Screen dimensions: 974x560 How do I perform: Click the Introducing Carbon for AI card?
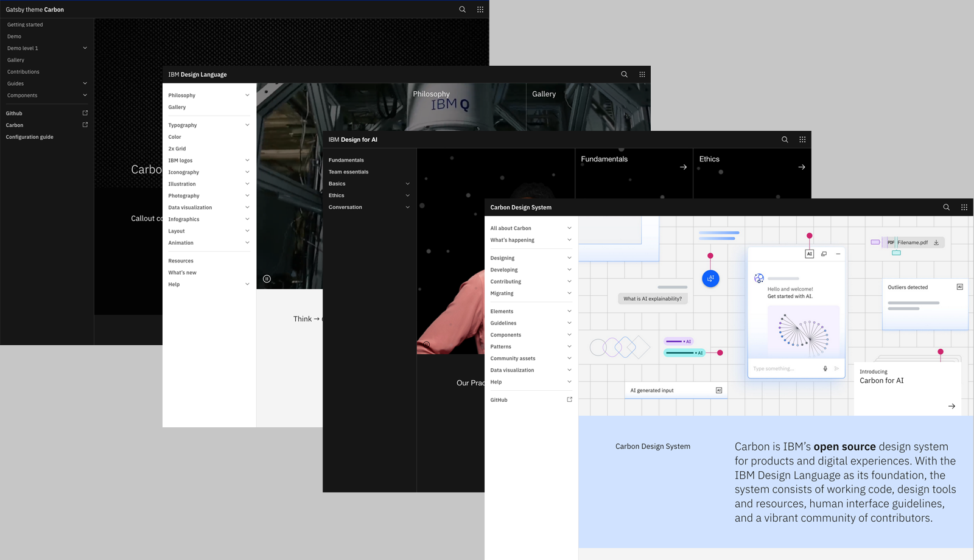[907, 388]
